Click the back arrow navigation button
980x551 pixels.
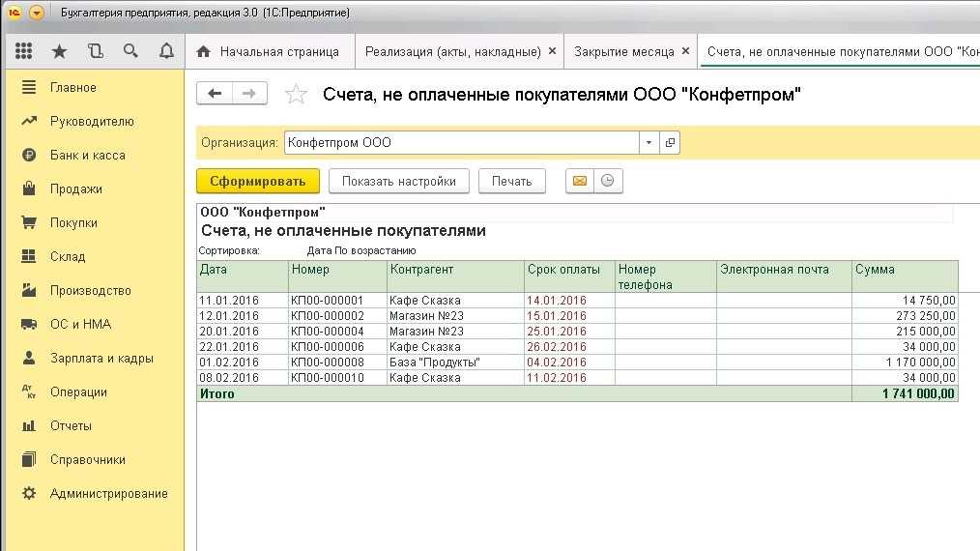[x=215, y=94]
